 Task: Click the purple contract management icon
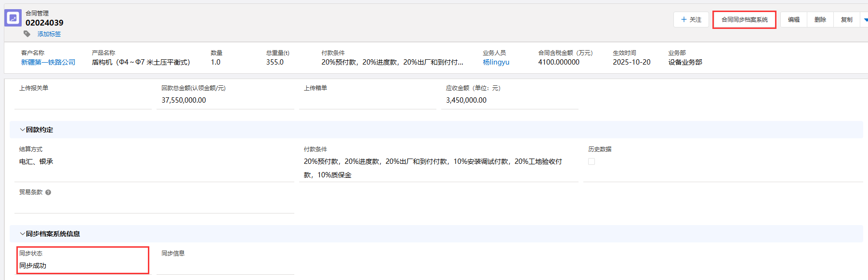13,18
